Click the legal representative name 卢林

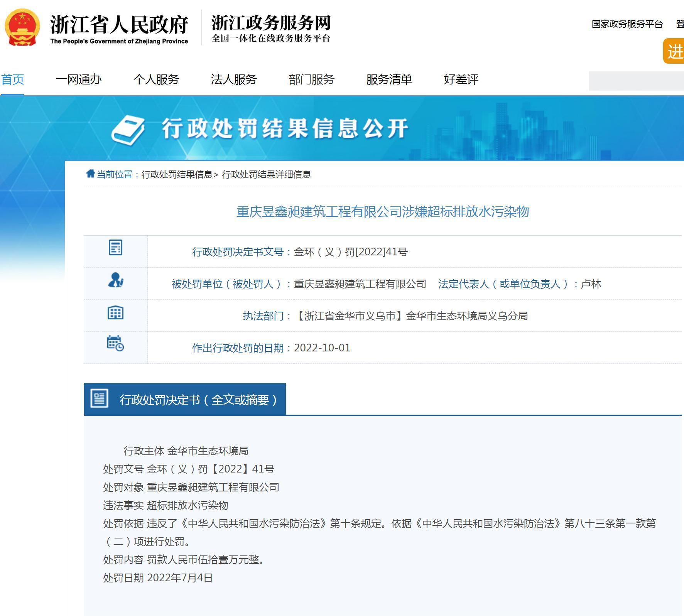pyautogui.click(x=591, y=284)
